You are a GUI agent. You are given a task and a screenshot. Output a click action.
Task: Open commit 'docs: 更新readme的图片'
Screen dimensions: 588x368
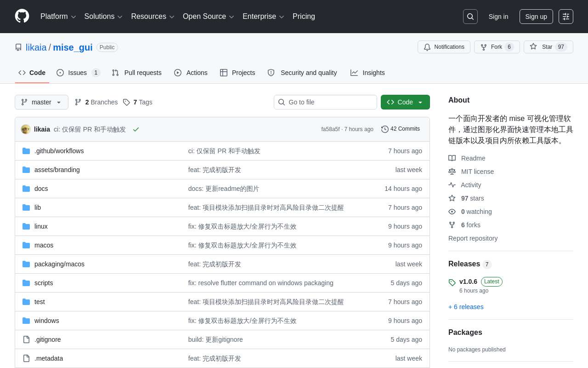click(x=224, y=189)
